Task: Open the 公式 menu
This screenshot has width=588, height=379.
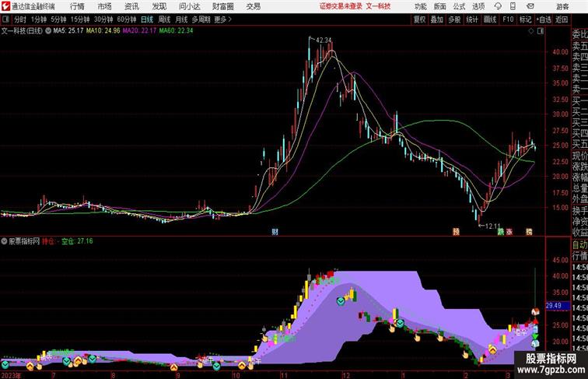Action: click(x=459, y=6)
